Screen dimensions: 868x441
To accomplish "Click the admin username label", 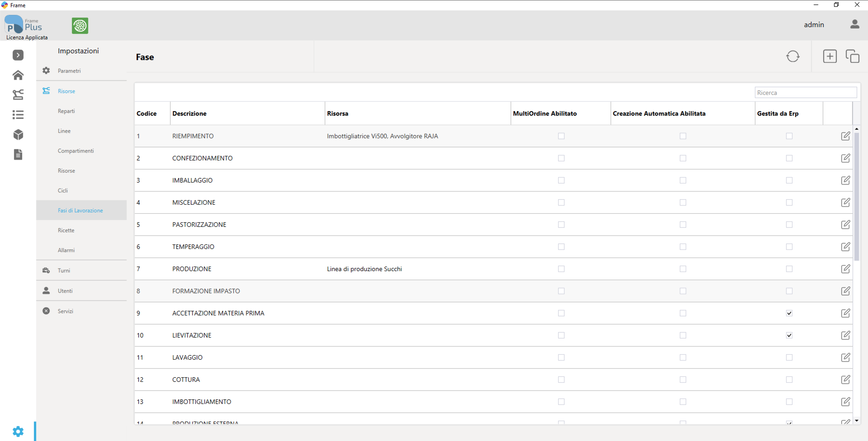I will 814,25.
